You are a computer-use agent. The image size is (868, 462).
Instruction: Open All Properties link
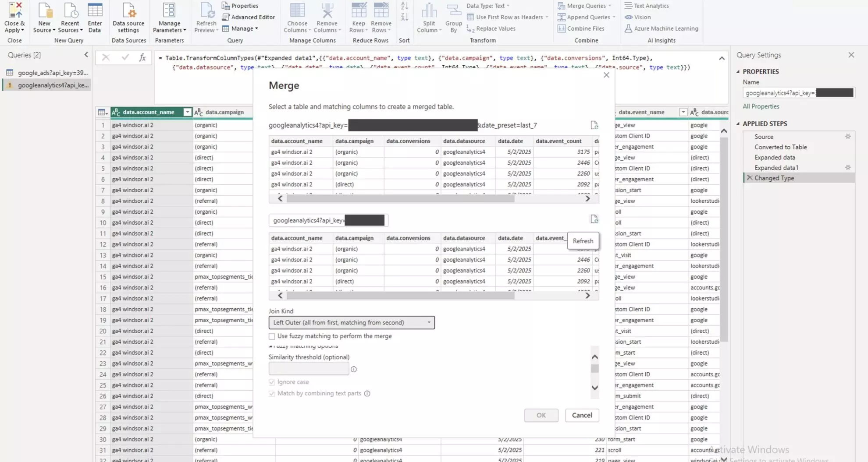point(761,106)
